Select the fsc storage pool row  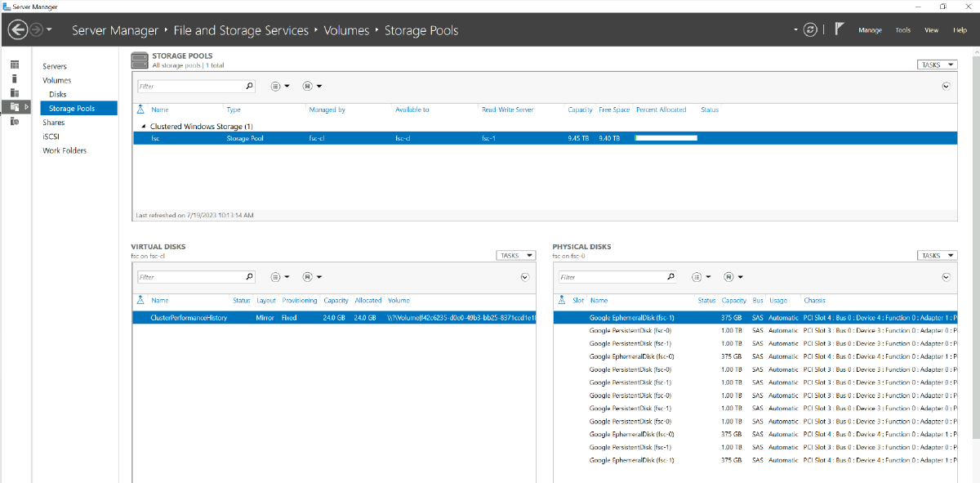(x=327, y=138)
